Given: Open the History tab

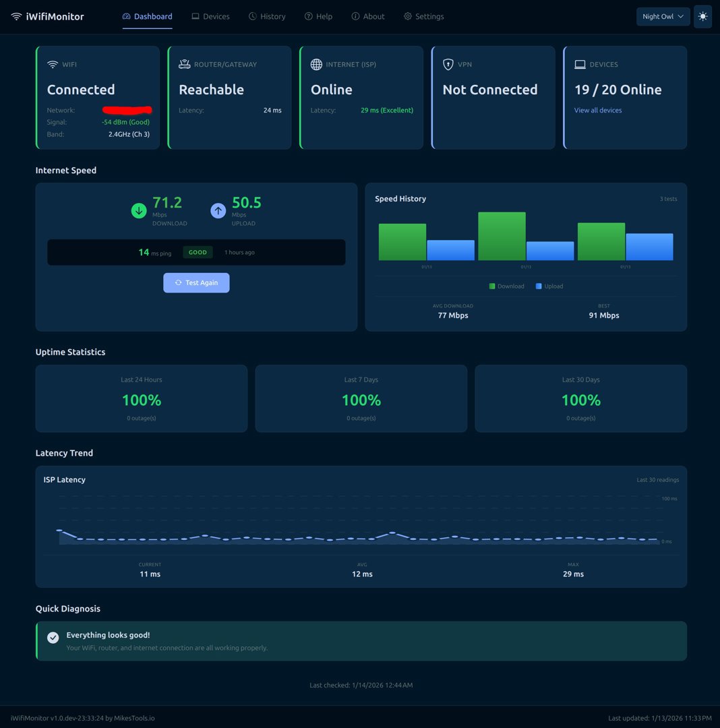Looking at the screenshot, I should tap(267, 16).
